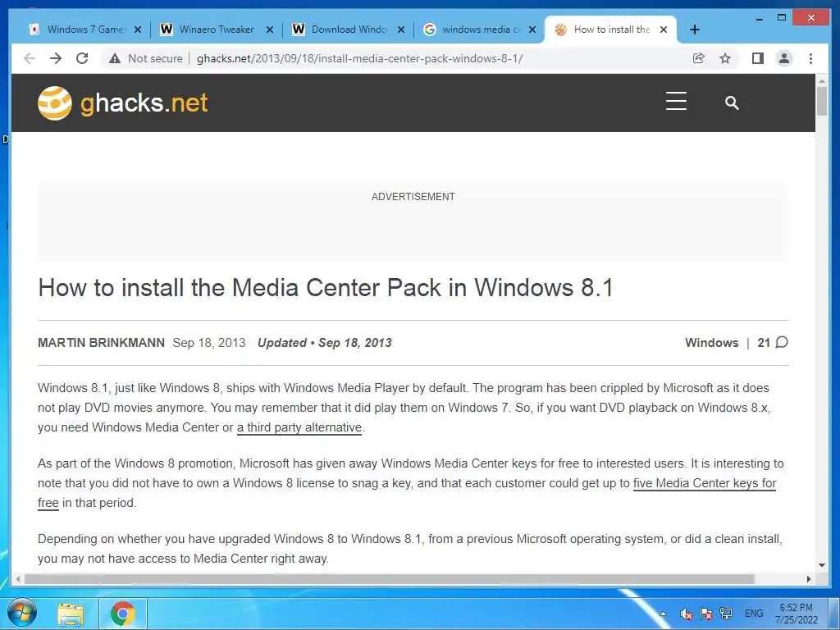Close the Windows 7 Games tab
Screen dimensions: 840x630
pyautogui.click(x=138, y=30)
